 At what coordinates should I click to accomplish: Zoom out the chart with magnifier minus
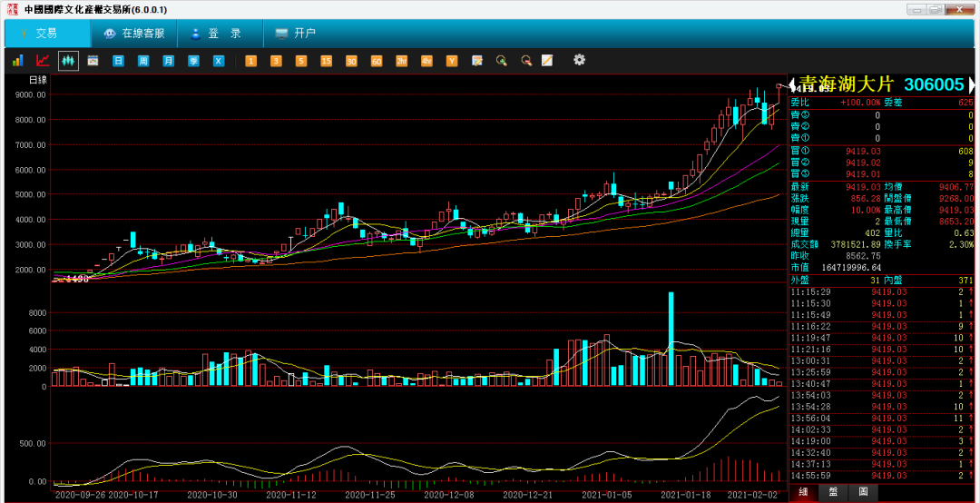(526, 61)
